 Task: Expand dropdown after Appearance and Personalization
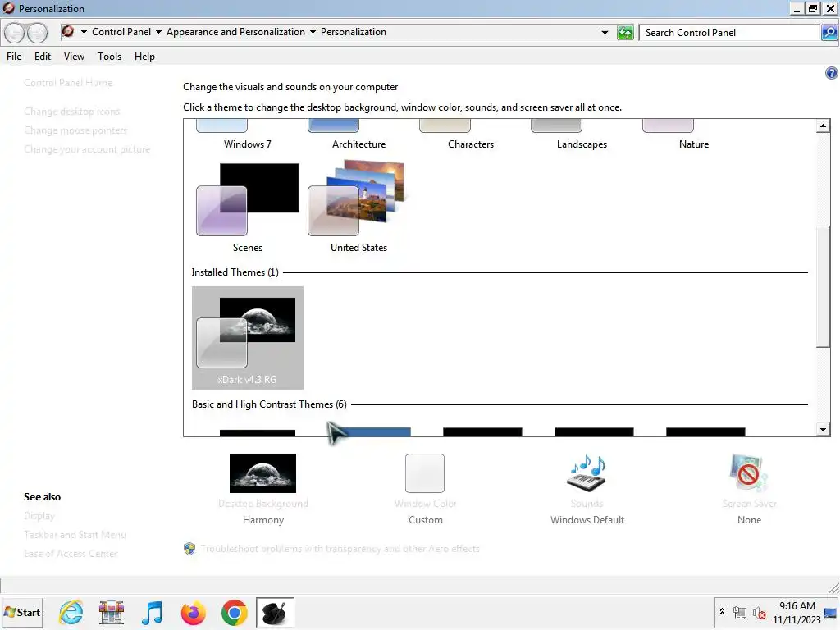pyautogui.click(x=313, y=32)
